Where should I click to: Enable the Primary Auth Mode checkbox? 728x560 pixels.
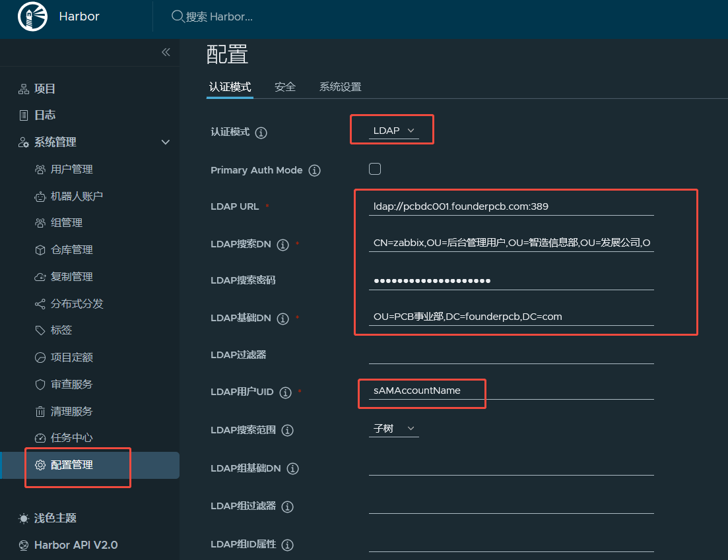pos(375,169)
